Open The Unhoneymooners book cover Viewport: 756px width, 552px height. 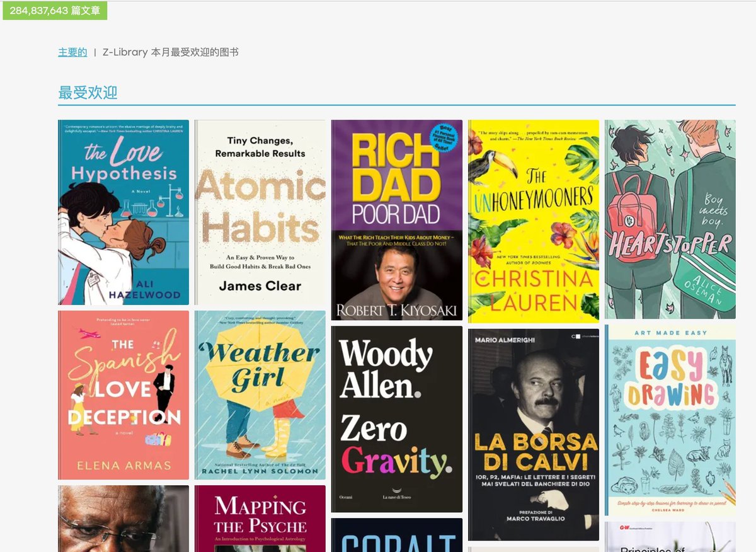point(534,221)
